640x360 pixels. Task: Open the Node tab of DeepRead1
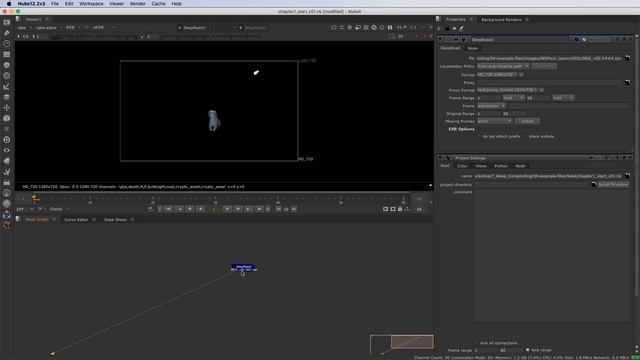[x=473, y=48]
